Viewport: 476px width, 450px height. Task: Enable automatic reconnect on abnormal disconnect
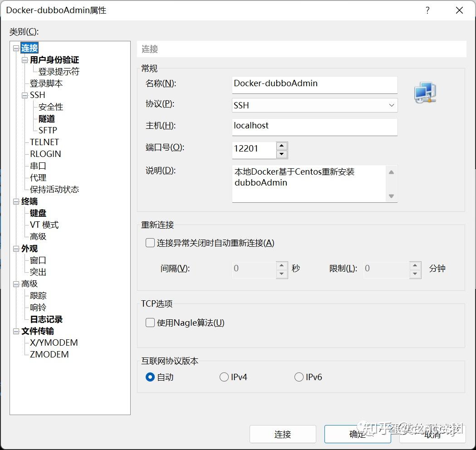tap(150, 243)
